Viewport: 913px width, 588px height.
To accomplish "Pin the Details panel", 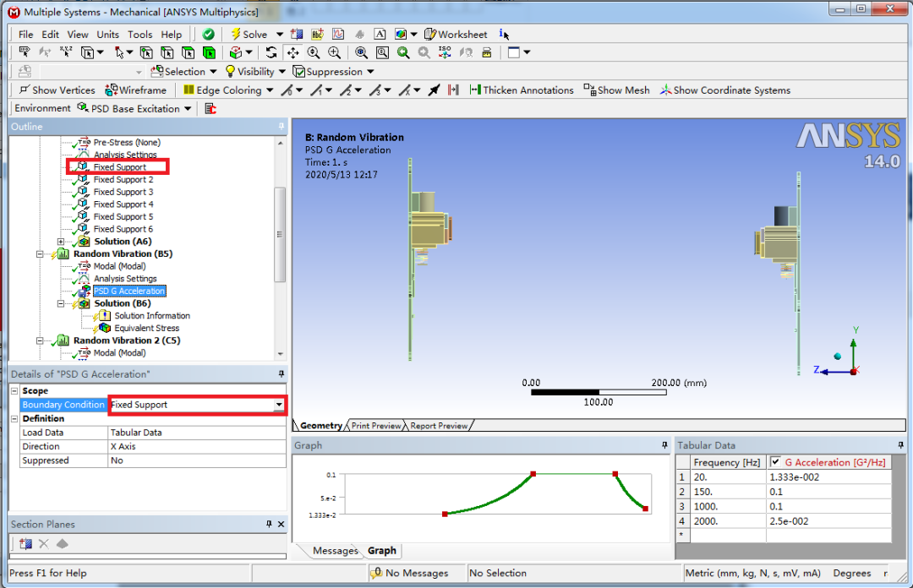I will 282,373.
